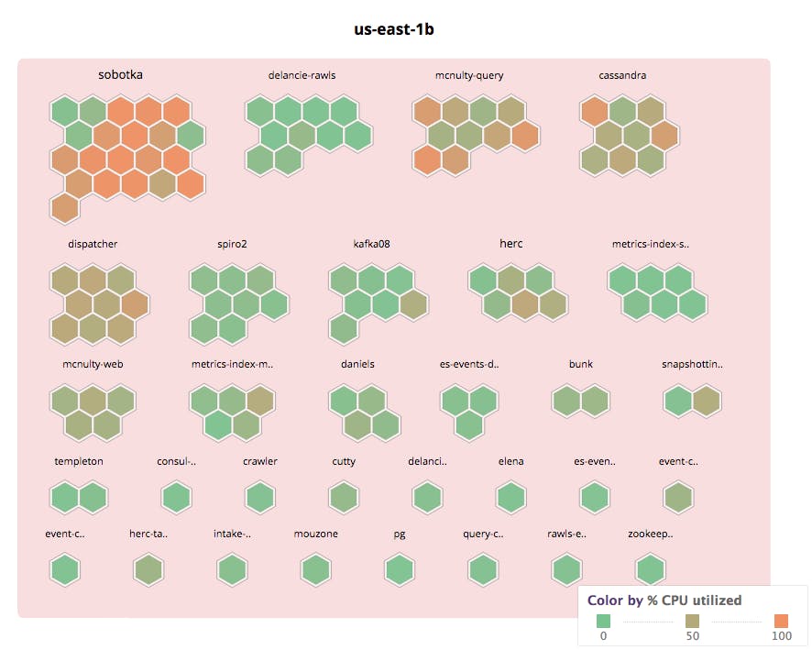Click the tan 50 legend swatch
812x650 pixels.
tap(692, 621)
